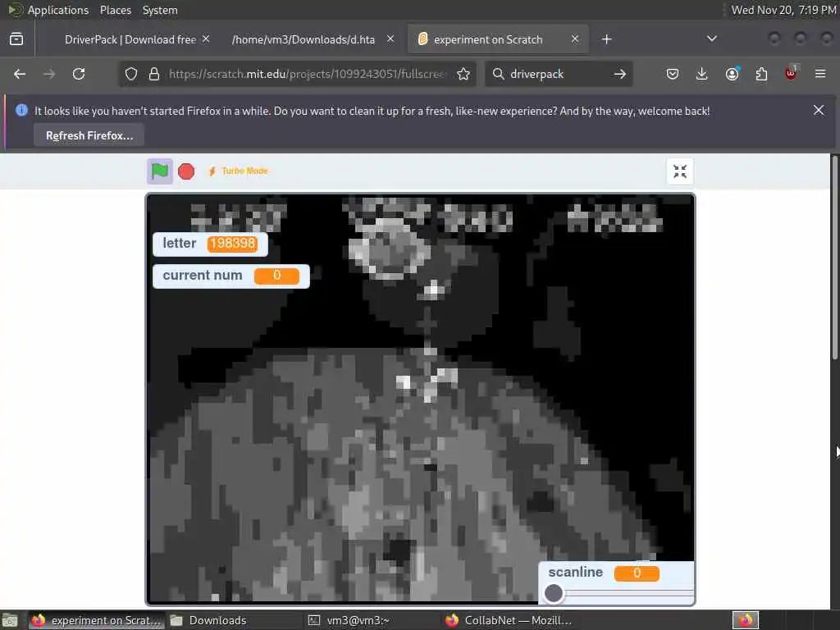
Task: Click the info icon in notification bar
Action: [21, 111]
